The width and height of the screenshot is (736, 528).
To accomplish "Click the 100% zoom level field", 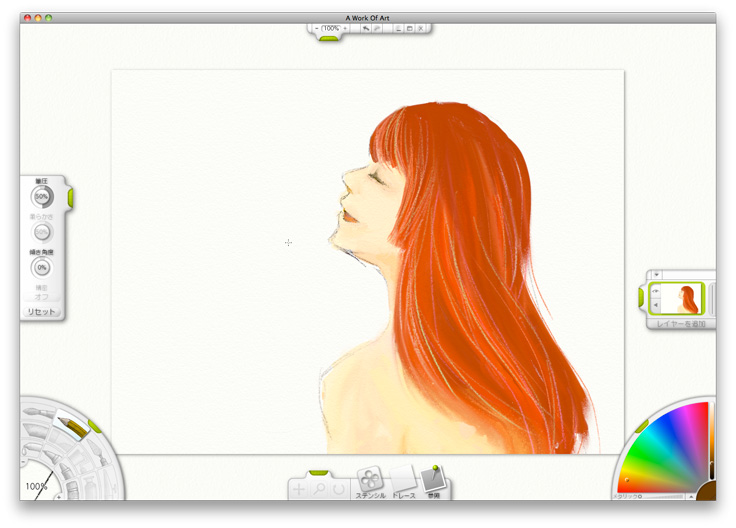I will [331, 29].
